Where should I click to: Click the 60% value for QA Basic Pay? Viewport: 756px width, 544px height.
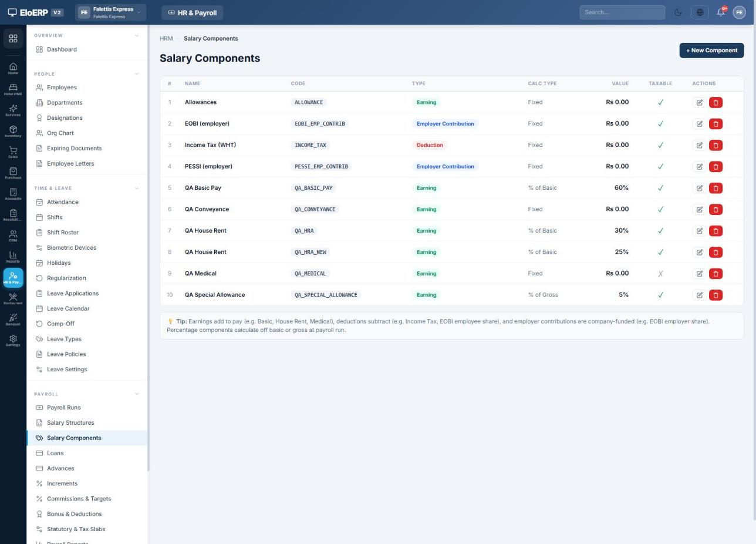(x=621, y=188)
